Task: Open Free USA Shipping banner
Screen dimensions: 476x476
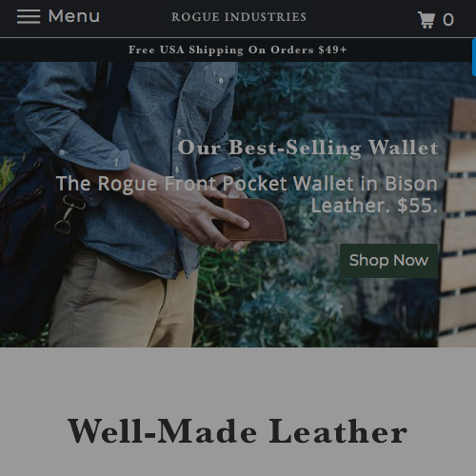Action: point(238,50)
